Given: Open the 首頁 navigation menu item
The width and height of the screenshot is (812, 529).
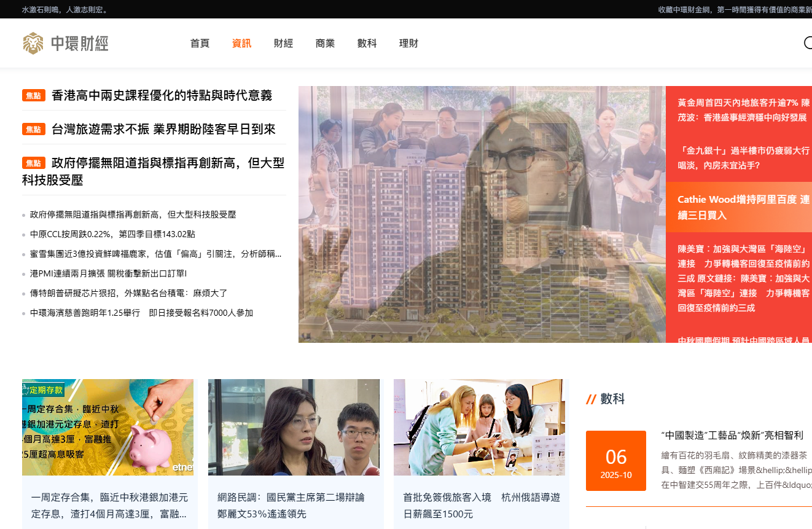Looking at the screenshot, I should (200, 44).
